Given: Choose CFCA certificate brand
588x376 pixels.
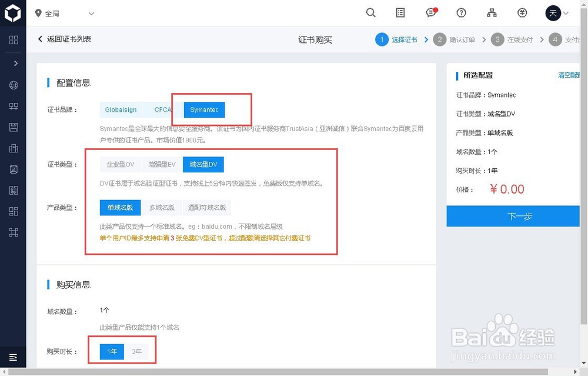Looking at the screenshot, I should tap(163, 109).
